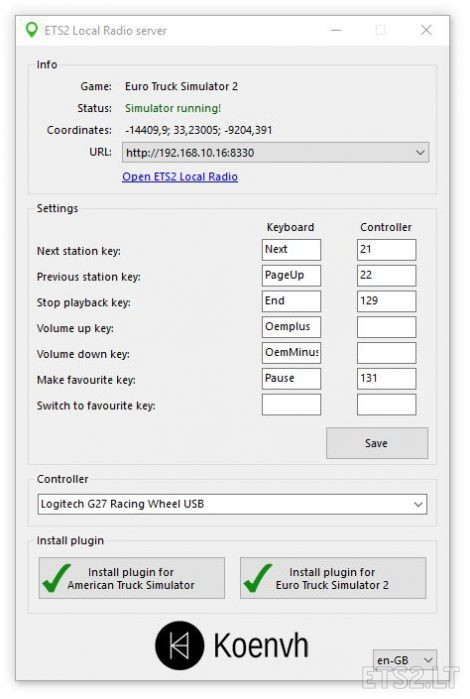Minimize the ETS2 Local Radio window
The image size is (470, 699).
coord(336,30)
